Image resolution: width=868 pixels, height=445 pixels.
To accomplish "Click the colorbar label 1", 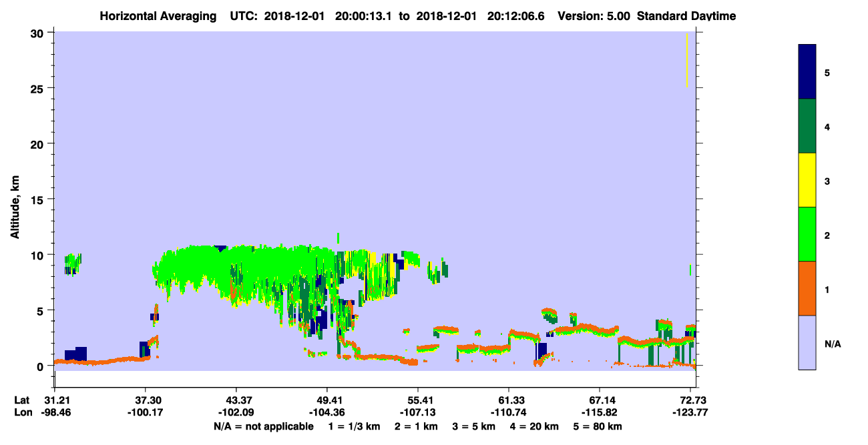I will click(827, 289).
